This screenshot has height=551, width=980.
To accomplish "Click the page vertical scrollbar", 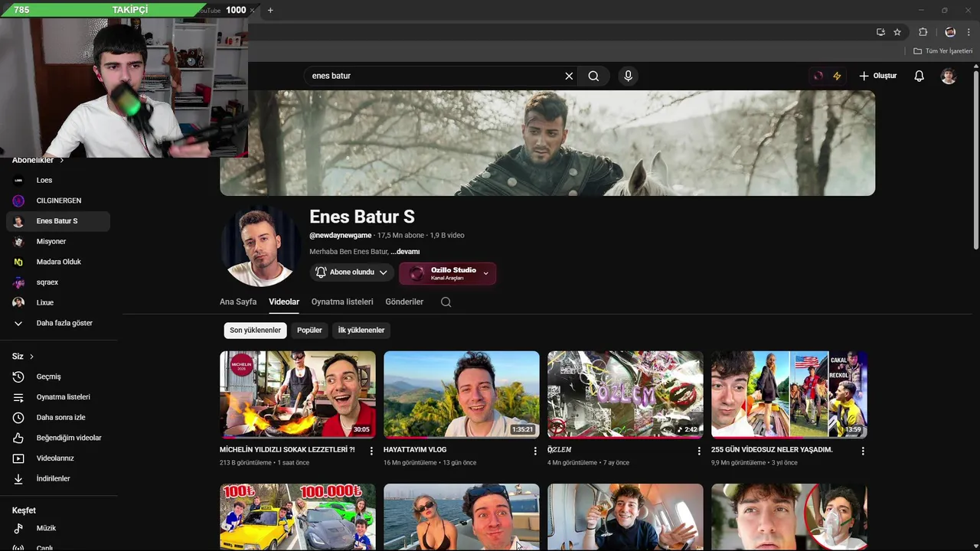I will pos(975,161).
